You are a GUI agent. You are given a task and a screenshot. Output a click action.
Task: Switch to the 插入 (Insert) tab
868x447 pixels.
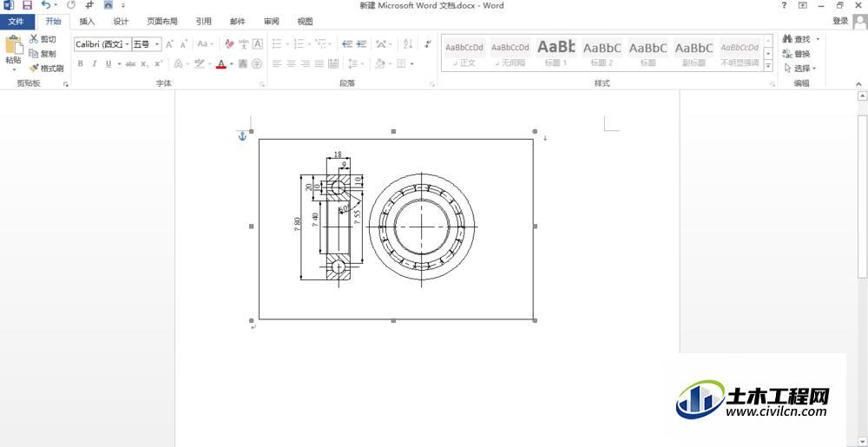click(87, 22)
